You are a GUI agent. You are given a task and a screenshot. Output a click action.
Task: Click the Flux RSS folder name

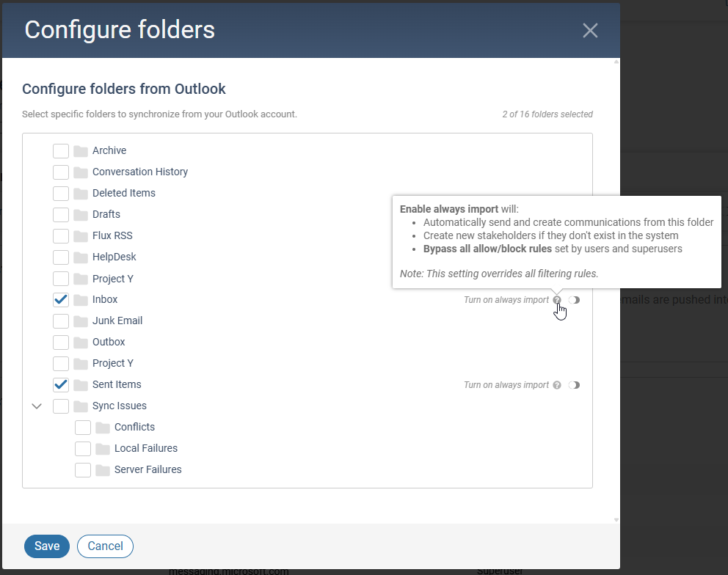pyautogui.click(x=112, y=236)
